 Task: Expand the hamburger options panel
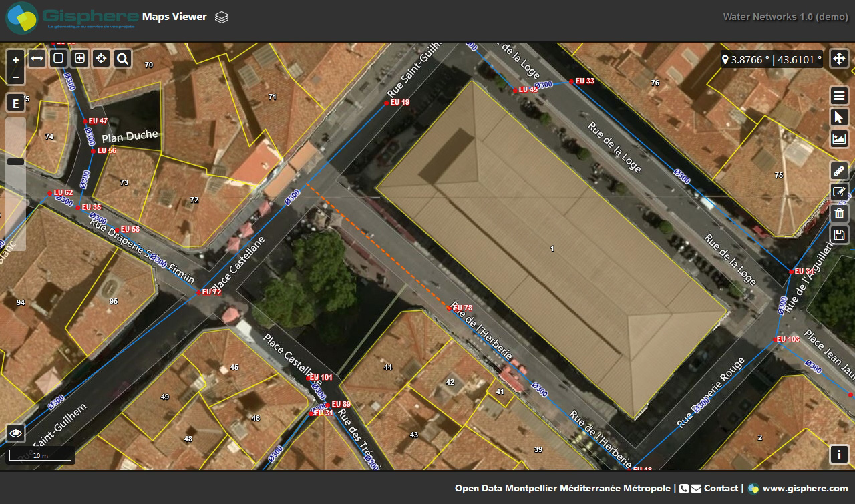[839, 95]
